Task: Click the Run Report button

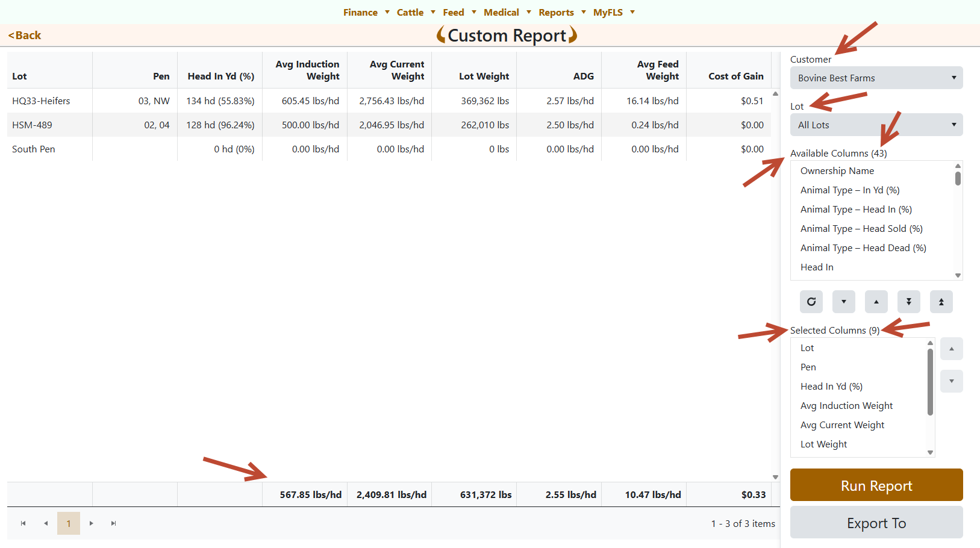Action: tap(876, 485)
